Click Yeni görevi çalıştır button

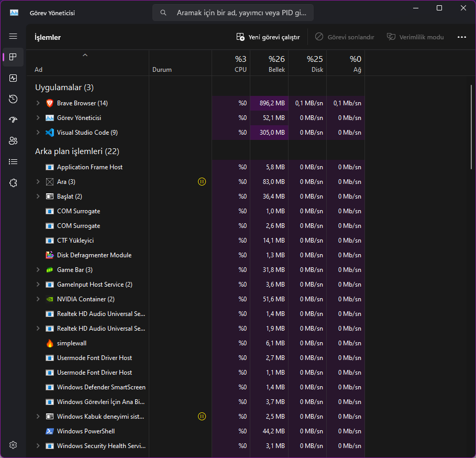click(268, 37)
